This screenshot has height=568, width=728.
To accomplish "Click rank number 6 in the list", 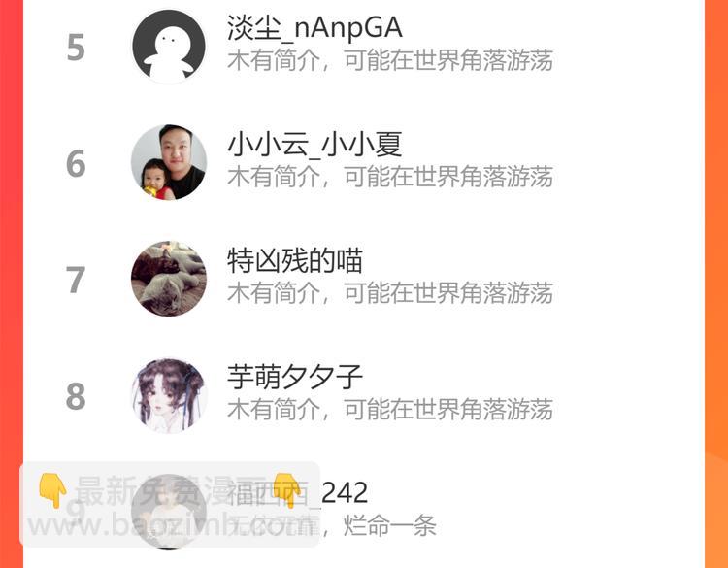I will [76, 163].
